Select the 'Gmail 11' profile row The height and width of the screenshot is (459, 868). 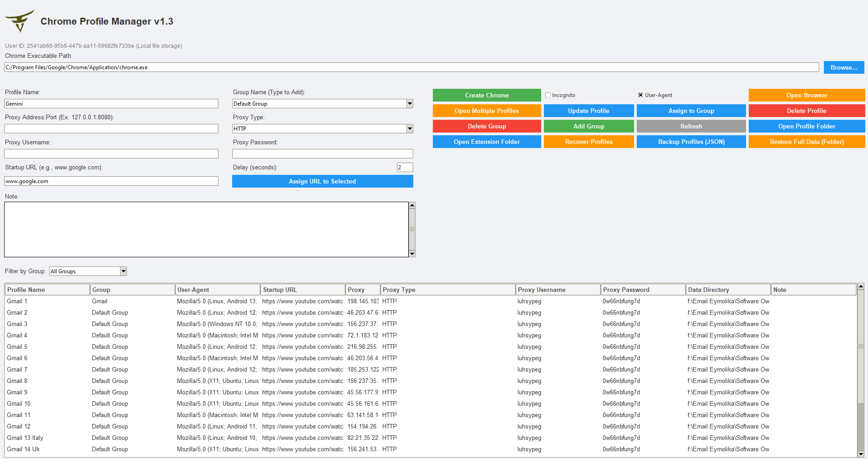pyautogui.click(x=431, y=415)
